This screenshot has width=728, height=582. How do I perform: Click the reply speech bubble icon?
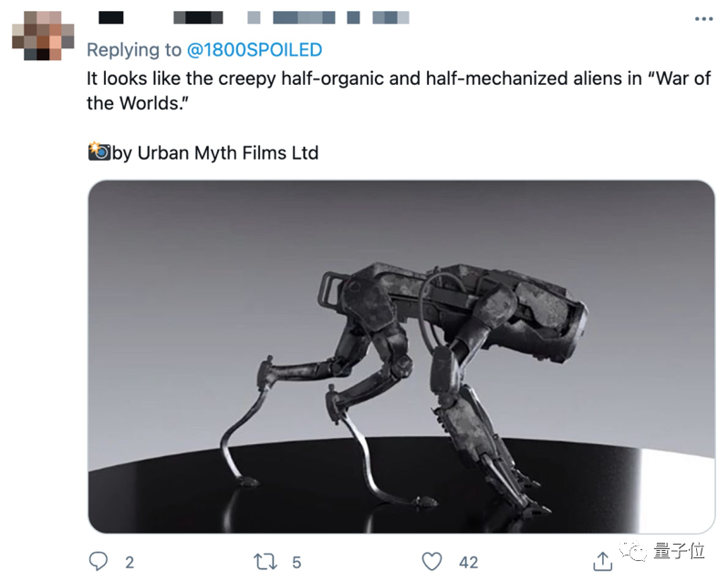(99, 560)
